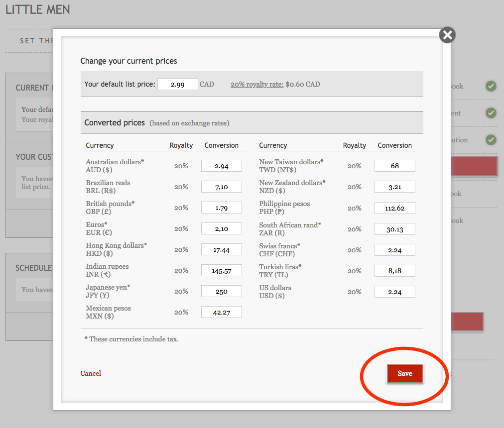Click the Mexican pesos conversion field
Image resolution: width=504 pixels, height=428 pixels.
[x=221, y=313]
